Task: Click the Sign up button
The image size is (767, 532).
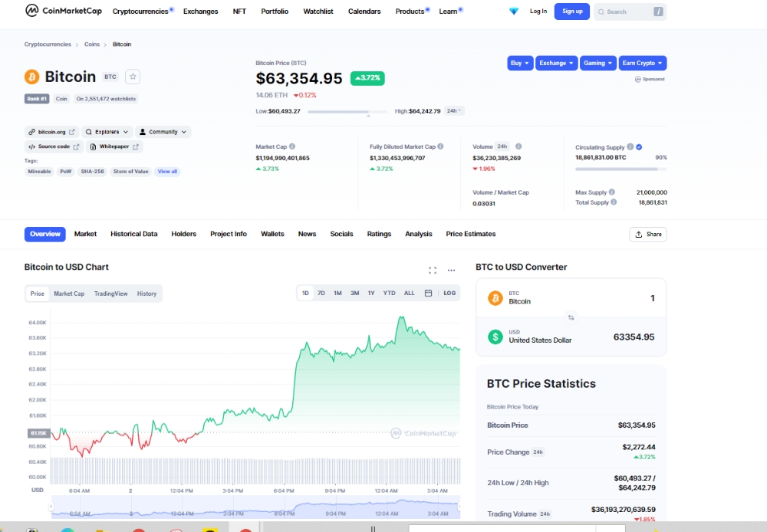Action: 572,11
